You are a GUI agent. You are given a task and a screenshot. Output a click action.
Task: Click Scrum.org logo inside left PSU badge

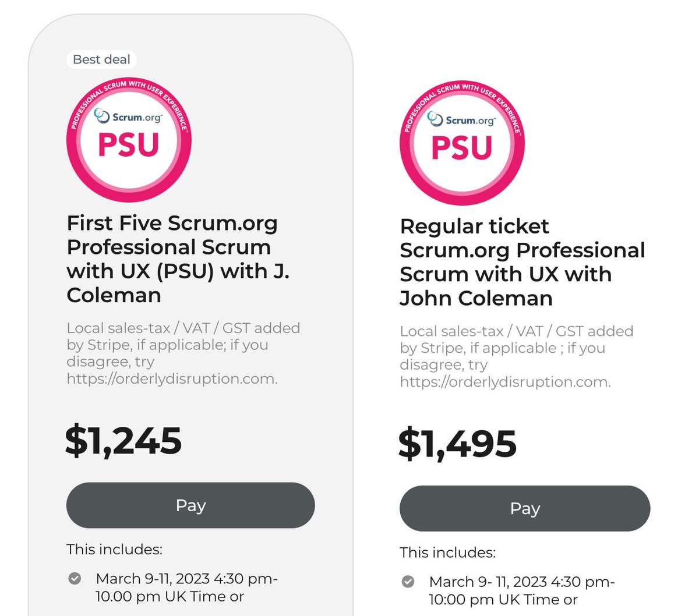pos(128,116)
